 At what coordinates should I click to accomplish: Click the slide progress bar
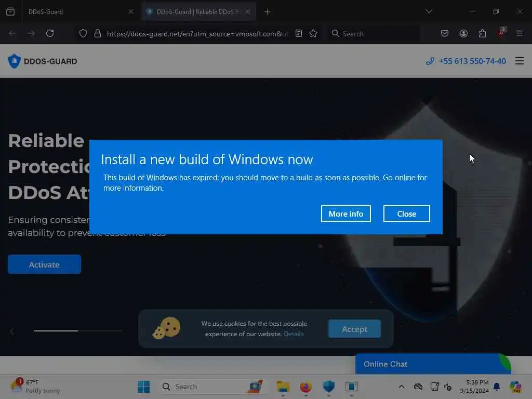78,330
